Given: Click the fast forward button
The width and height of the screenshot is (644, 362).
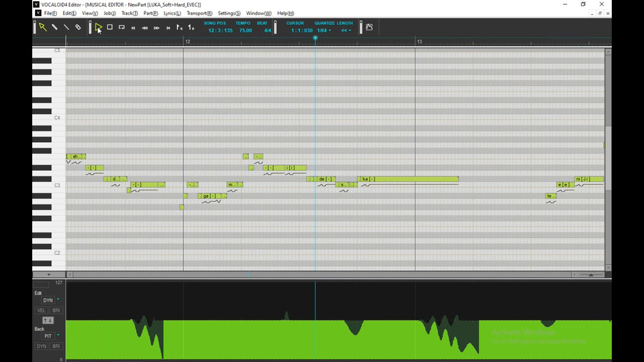Looking at the screenshot, I should tap(156, 28).
